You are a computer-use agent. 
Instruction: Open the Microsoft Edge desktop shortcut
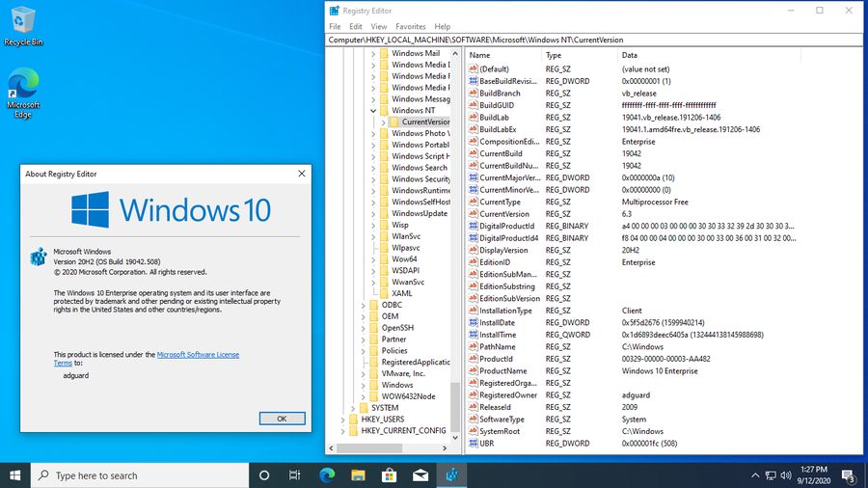[x=23, y=93]
